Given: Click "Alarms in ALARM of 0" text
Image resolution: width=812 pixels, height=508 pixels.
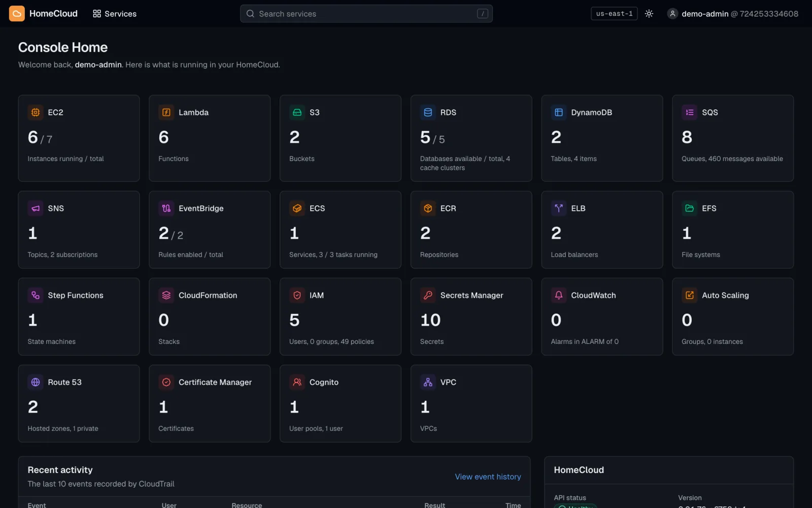Looking at the screenshot, I should point(585,342).
